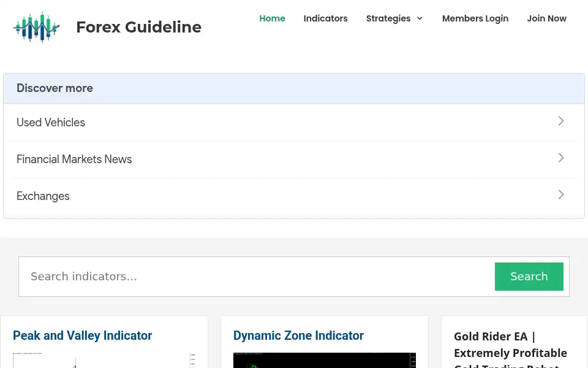Click the chevron beside Financial Markets News
The width and height of the screenshot is (588, 368).
pos(561,158)
